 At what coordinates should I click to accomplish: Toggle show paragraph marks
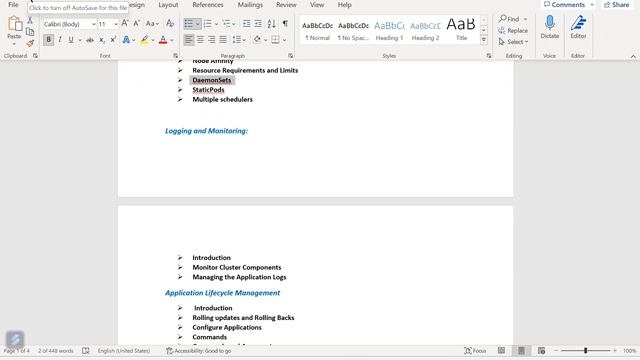[285, 24]
